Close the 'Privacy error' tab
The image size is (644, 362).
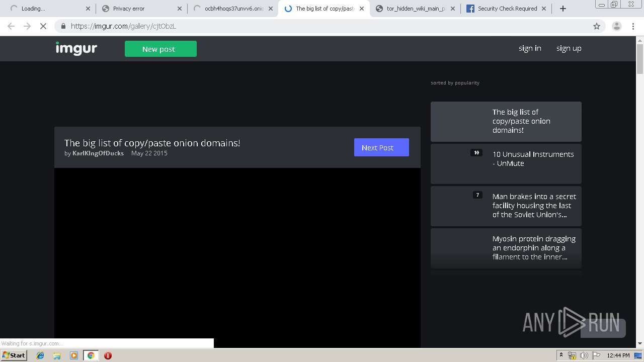coord(180,9)
